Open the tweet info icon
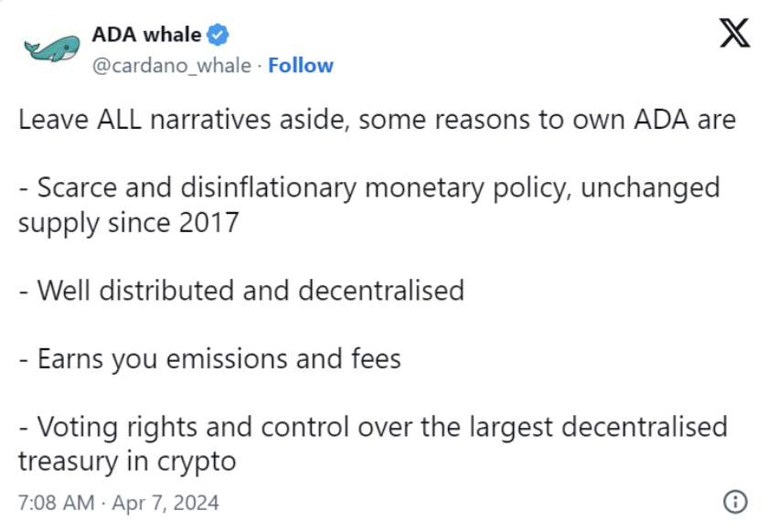This screenshot has width=768, height=532. (732, 501)
